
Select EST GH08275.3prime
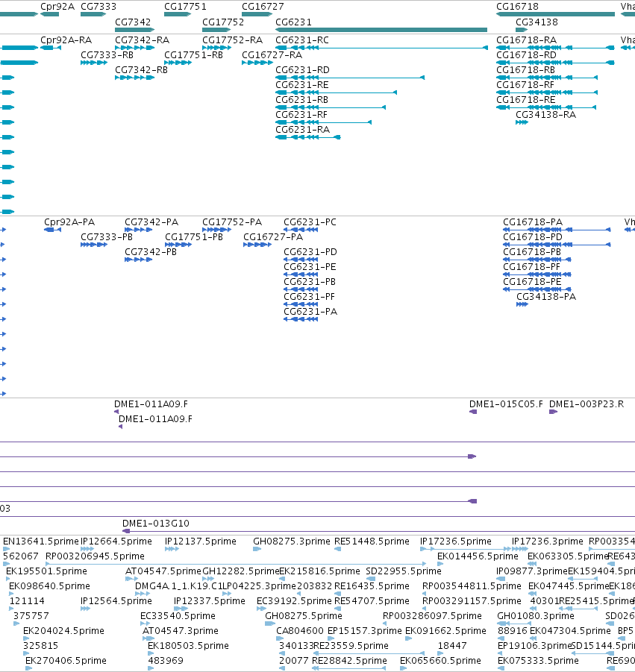(292, 541)
